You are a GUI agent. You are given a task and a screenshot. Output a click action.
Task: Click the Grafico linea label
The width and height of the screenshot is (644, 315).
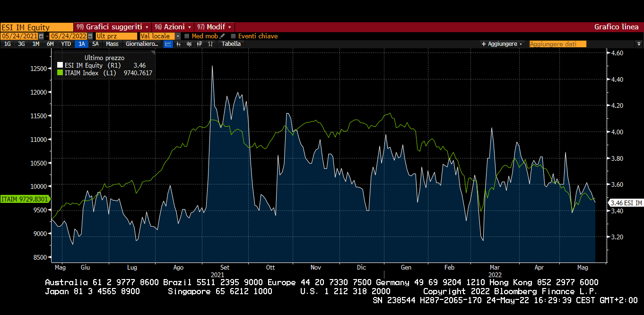pyautogui.click(x=616, y=27)
